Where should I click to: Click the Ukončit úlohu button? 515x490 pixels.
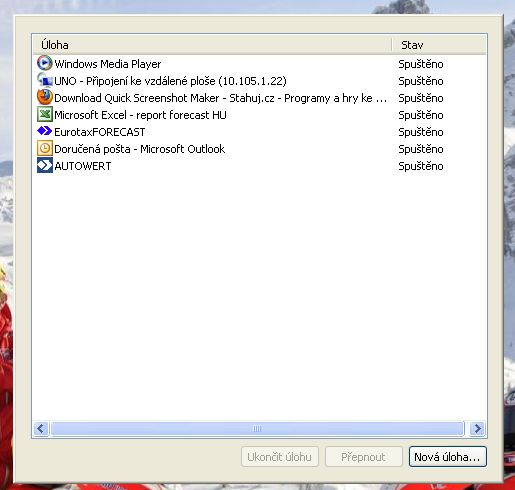(280, 457)
